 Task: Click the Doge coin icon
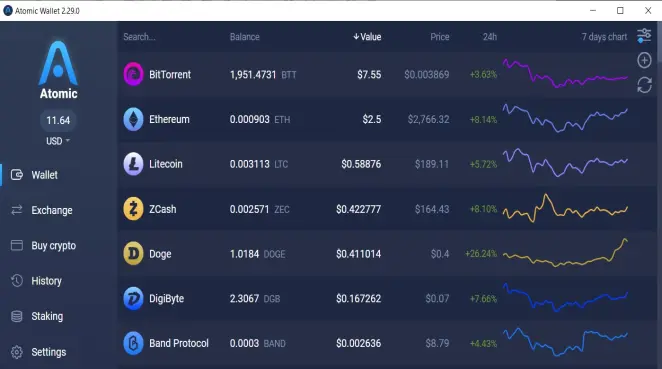133,254
